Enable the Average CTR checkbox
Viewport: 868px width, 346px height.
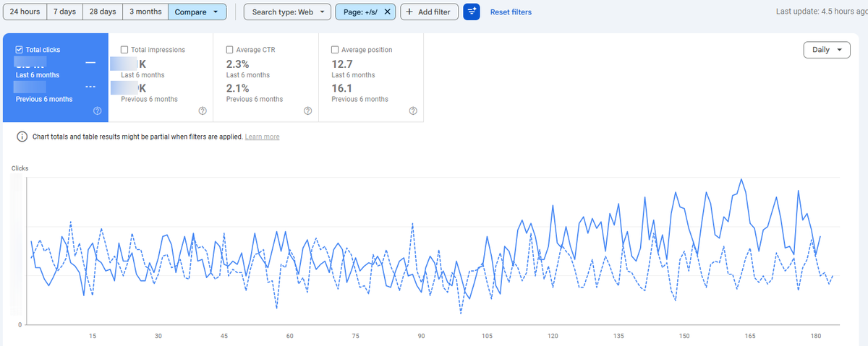pos(230,50)
